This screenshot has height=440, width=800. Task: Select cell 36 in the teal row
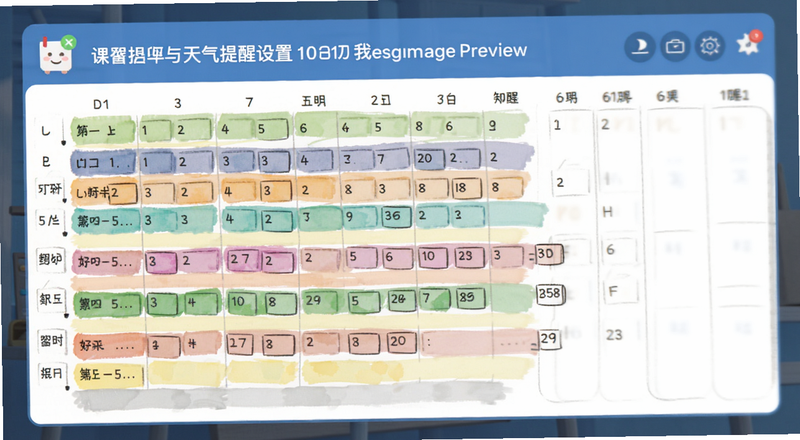pos(396,216)
